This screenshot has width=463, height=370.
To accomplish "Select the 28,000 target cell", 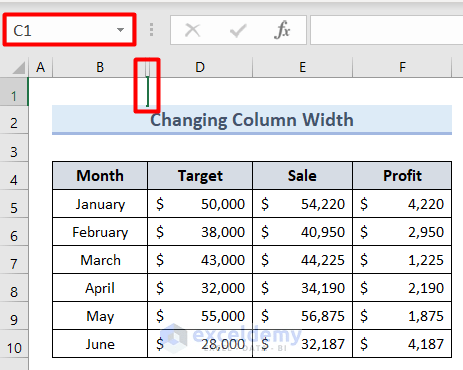I will (200, 344).
